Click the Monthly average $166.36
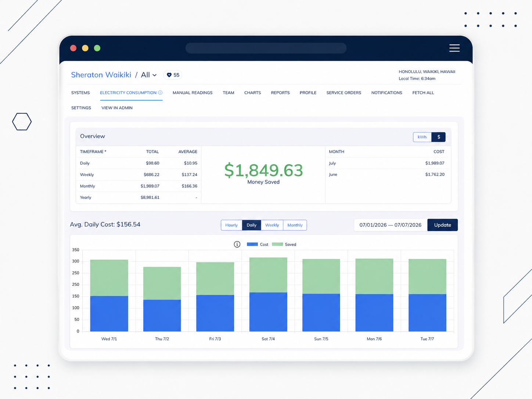Viewport: 532px width, 399px height. (190, 186)
